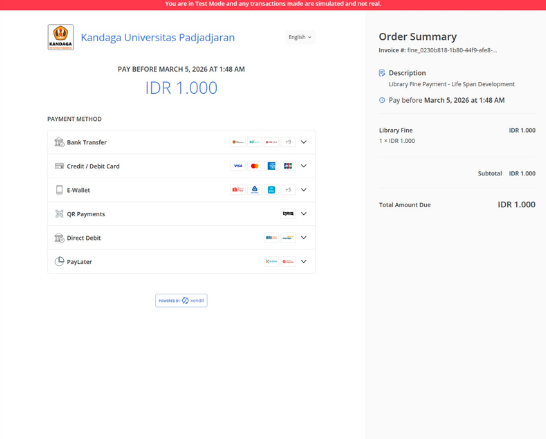Screen dimensions: 546x439
Task: Click the Akulaku logo in PayLater row
Action: coord(288,261)
